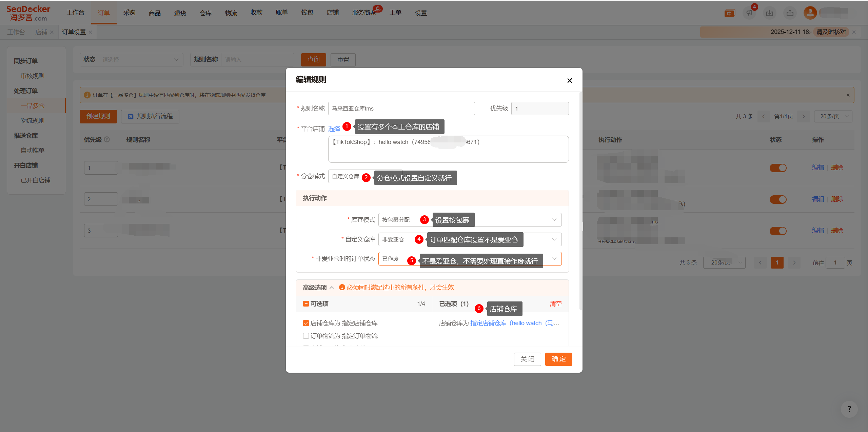Toggle the status switch for rule 1
Viewport: 868px width, 432px height.
(x=778, y=168)
